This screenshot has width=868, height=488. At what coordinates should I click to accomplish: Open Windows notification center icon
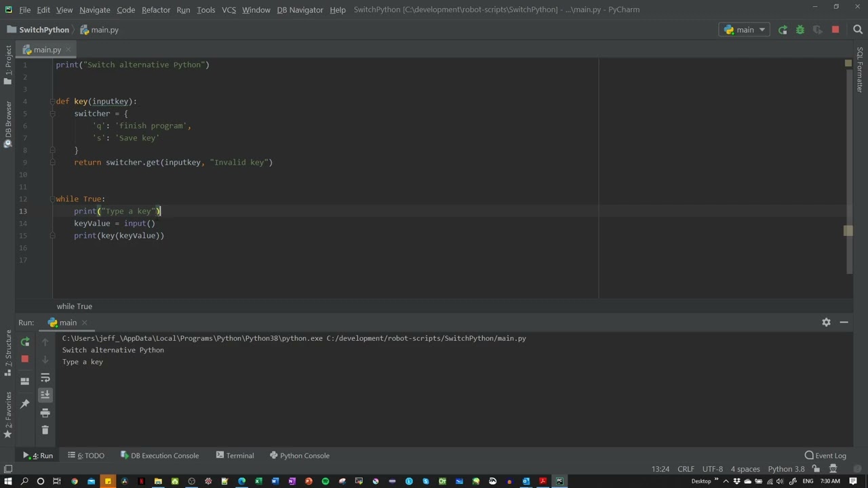(x=853, y=481)
